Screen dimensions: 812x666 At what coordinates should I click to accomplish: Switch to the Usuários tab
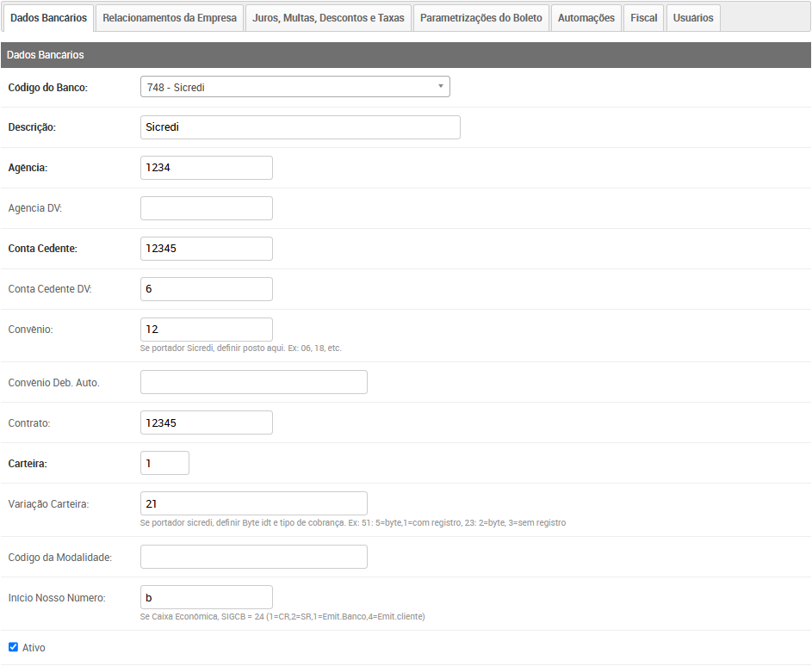pos(693,18)
